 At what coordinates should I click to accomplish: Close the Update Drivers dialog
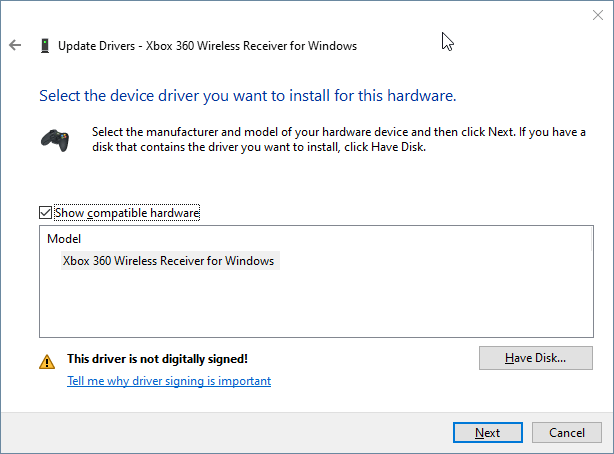pyautogui.click(x=598, y=15)
